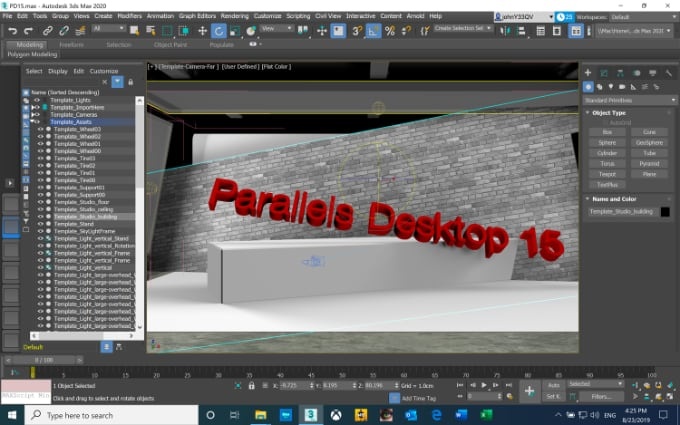
Task: Expand the Template_Cameras layer
Action: coord(33,115)
